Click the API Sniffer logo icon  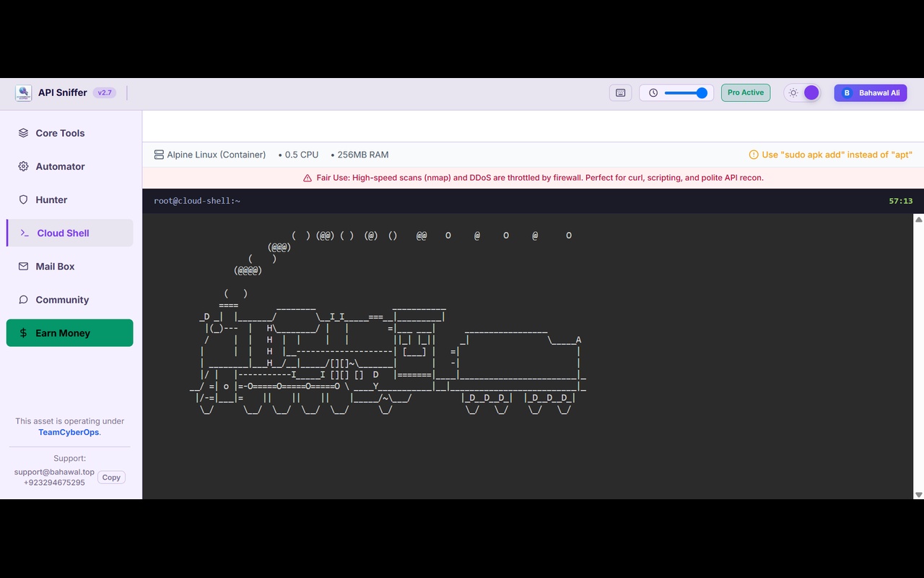(24, 92)
